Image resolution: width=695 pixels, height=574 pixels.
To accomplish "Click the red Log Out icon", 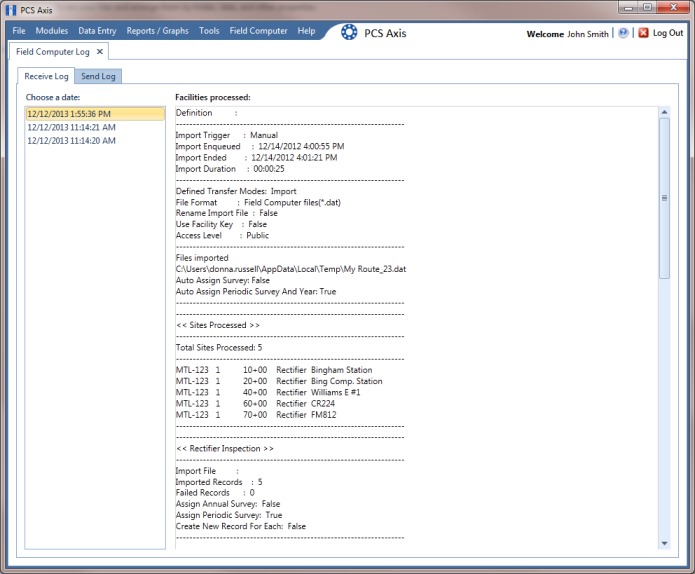I will (644, 33).
